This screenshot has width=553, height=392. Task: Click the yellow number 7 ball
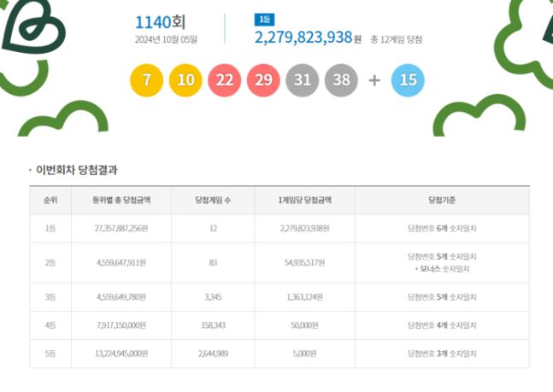coord(146,80)
